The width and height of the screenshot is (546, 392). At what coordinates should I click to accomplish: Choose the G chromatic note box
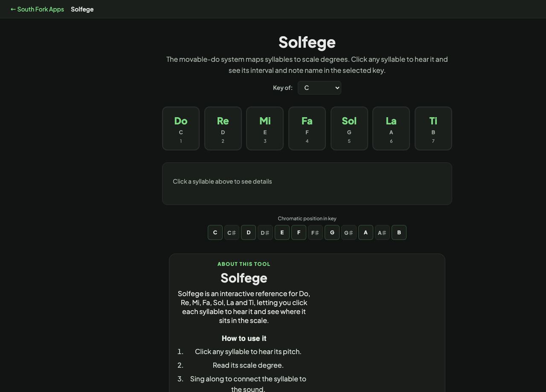pyautogui.click(x=332, y=233)
